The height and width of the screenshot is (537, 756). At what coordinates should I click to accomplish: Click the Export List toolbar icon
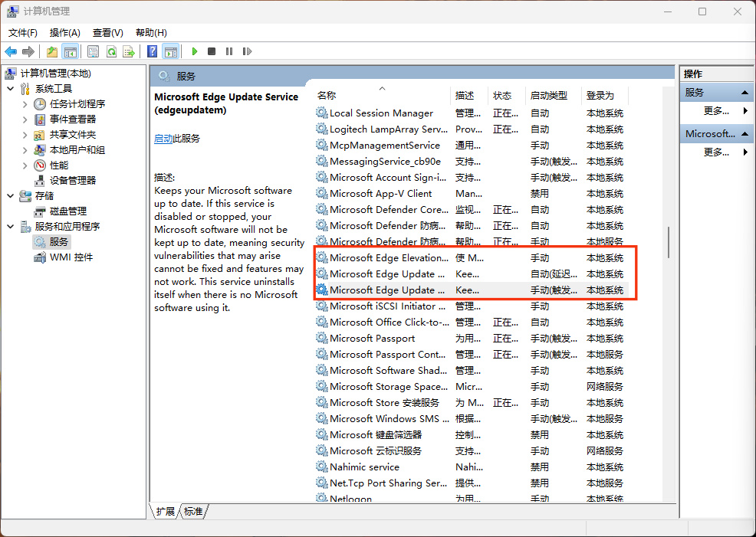129,51
